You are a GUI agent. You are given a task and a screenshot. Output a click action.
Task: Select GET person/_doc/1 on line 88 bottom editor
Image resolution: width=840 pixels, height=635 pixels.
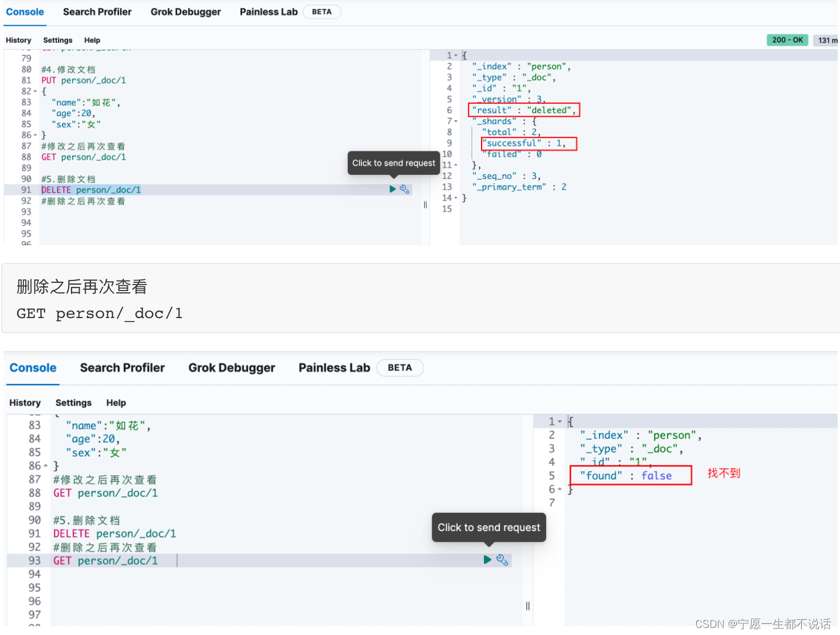(106, 493)
